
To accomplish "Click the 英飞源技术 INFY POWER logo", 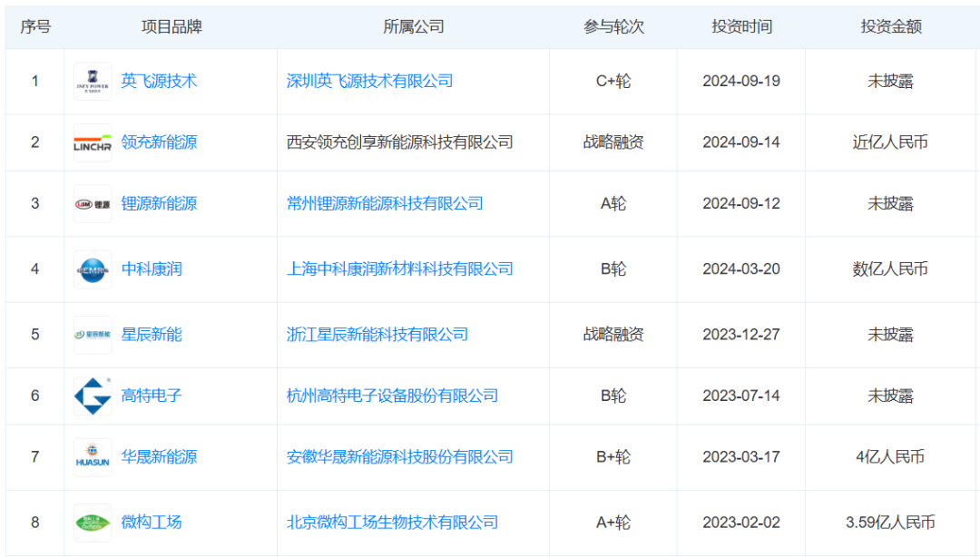I will 93,82.
